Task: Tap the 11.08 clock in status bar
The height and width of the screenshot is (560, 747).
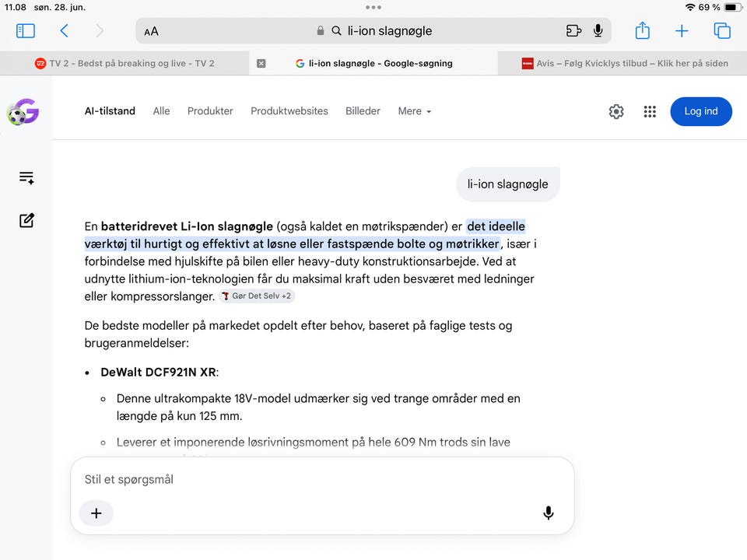Action: pyautogui.click(x=16, y=7)
